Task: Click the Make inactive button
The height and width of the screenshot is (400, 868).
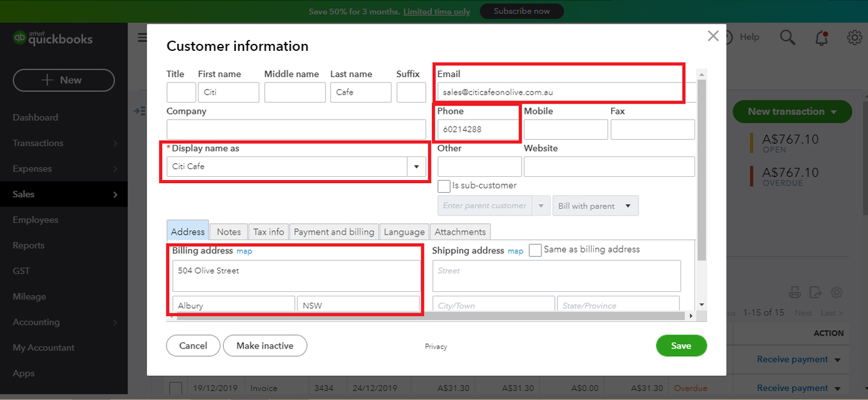Action: pos(265,345)
